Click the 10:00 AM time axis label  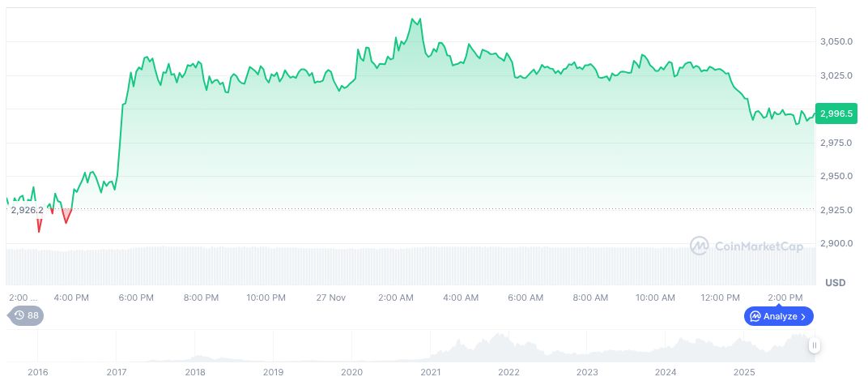tap(655, 298)
